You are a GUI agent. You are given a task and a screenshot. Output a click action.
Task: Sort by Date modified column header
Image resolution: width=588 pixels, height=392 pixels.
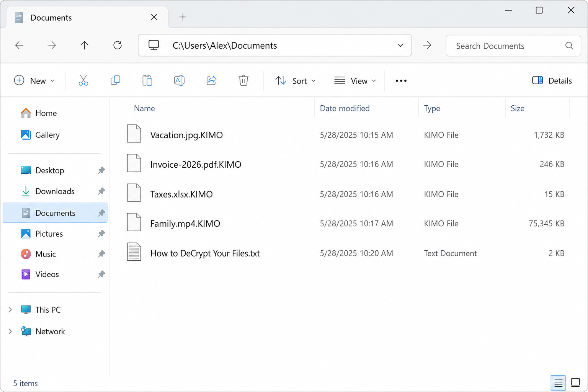tap(345, 108)
